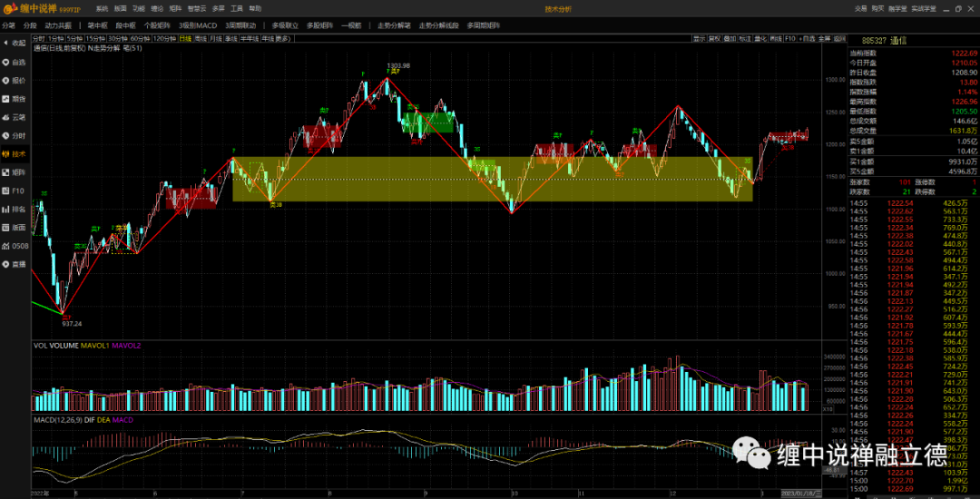This screenshot has height=499, width=980.
Task: Toggle 走势分解线段 overlay
Action: point(439,25)
